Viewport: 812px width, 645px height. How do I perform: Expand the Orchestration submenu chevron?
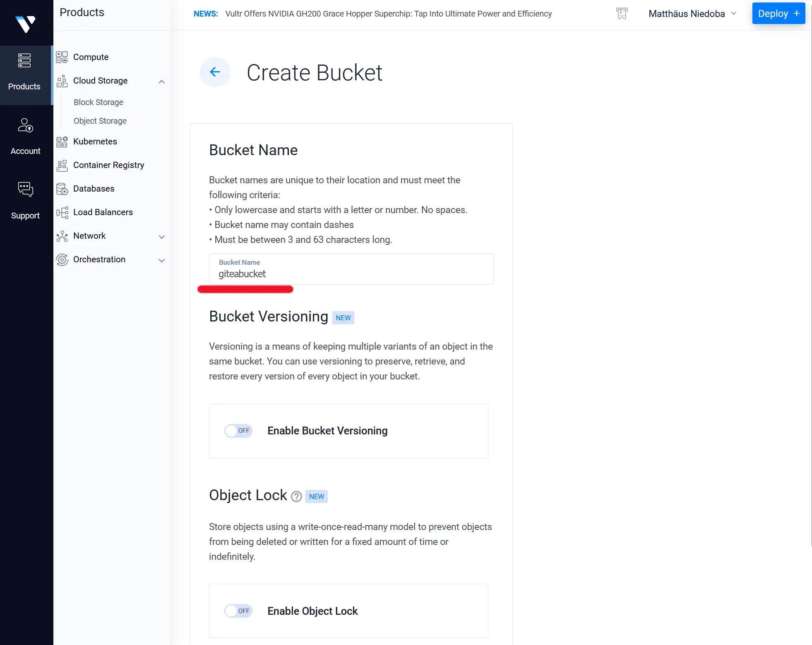[162, 260]
